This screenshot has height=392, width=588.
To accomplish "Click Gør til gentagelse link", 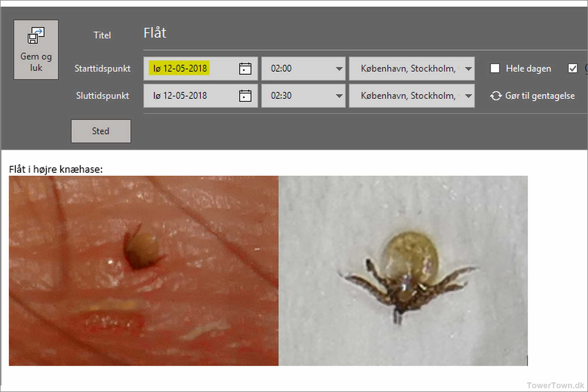I will coord(540,96).
